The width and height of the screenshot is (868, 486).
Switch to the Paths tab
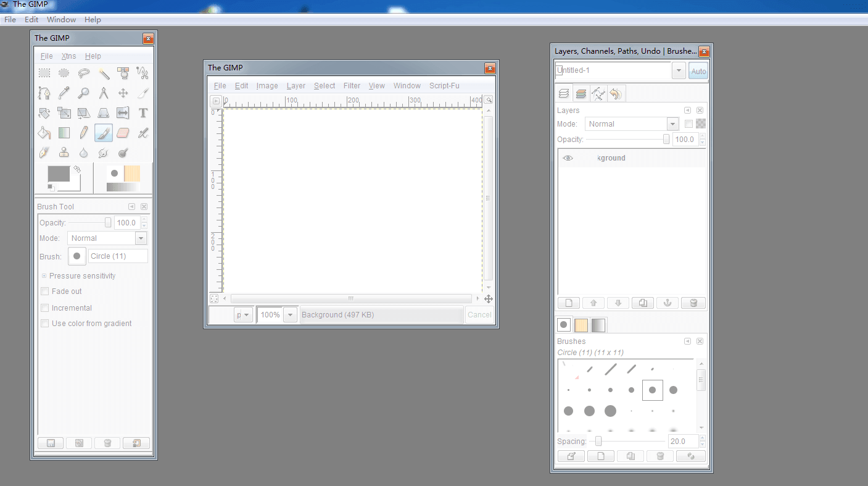(x=598, y=94)
